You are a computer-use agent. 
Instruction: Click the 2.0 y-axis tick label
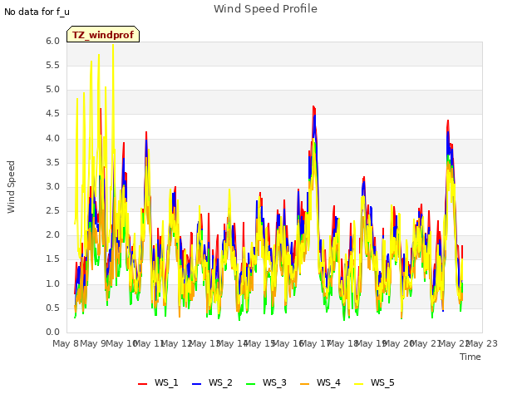(52, 235)
